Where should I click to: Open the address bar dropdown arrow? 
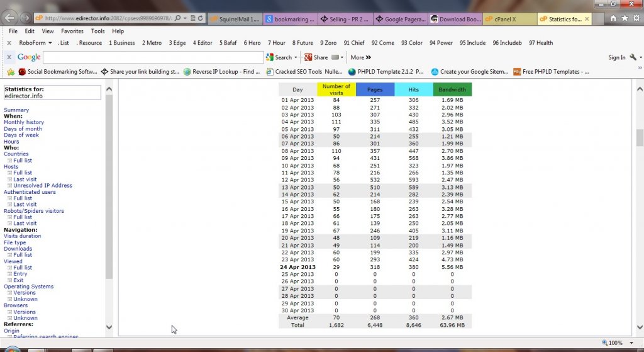185,18
